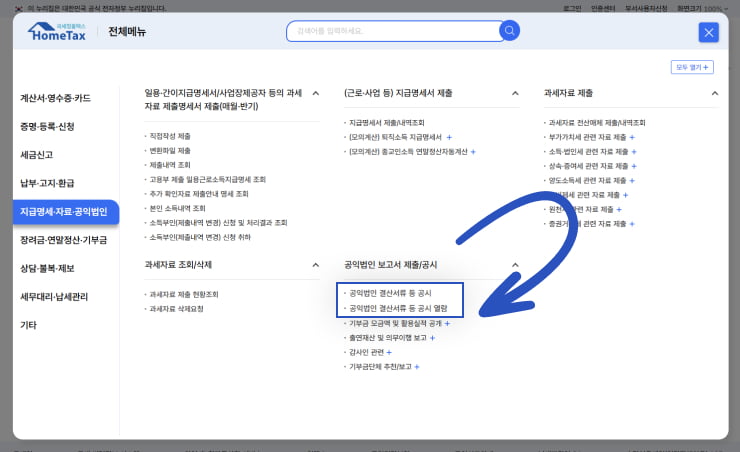Collapse the 과세자료 조회/삭제 section chevron
Viewport: 740px width, 452px height.
click(316, 265)
